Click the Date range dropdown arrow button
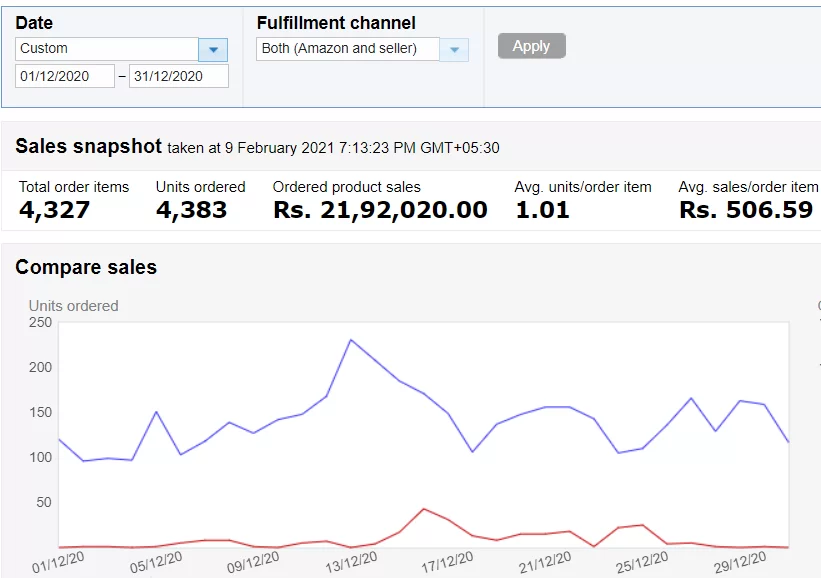Image resolution: width=821 pixels, height=578 pixels. [213, 49]
